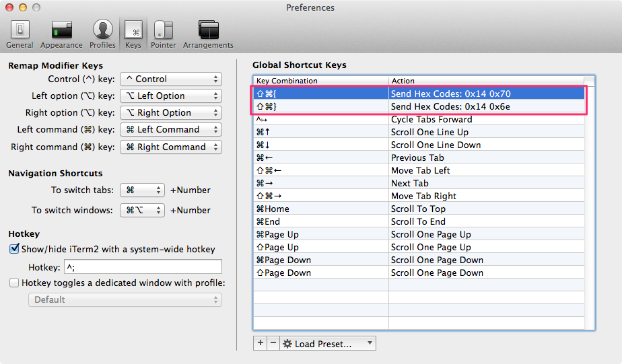Open the Profiles preferences pane
622x364 pixels.
(x=102, y=34)
